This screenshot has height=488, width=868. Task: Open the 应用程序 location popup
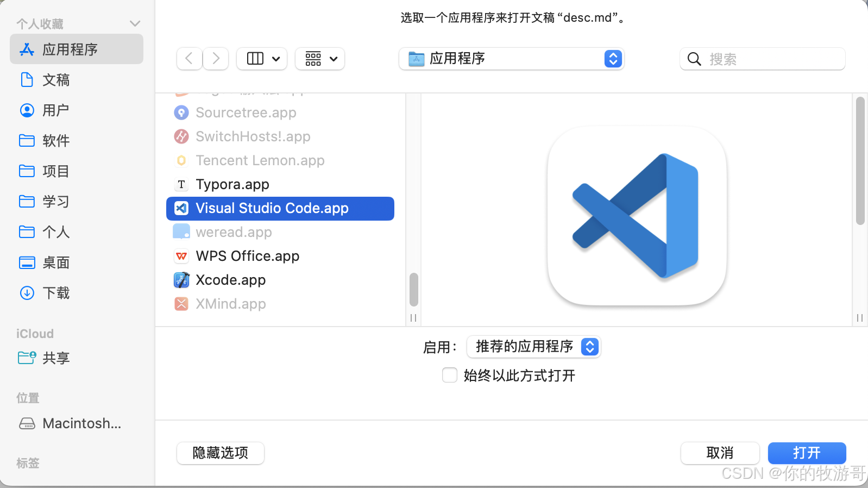[512, 59]
